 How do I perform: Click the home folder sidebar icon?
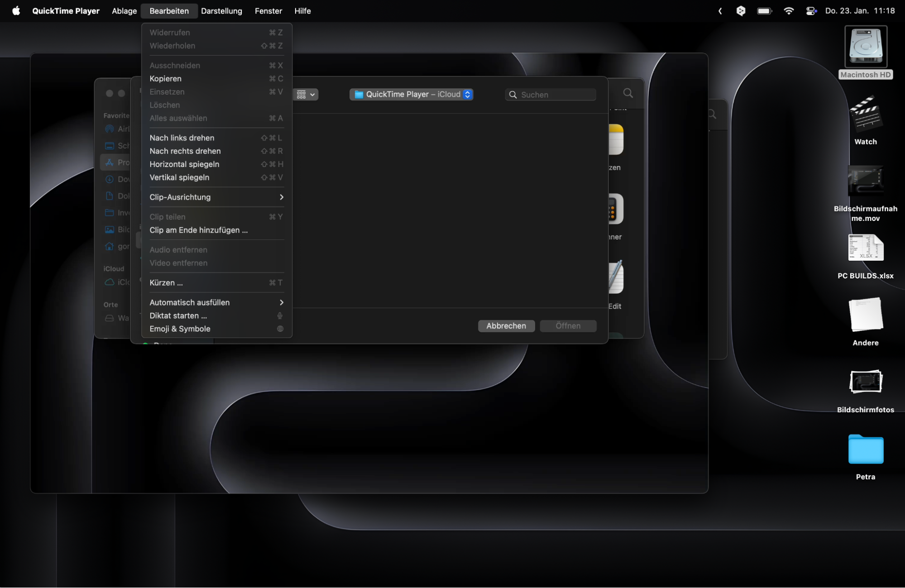(109, 246)
